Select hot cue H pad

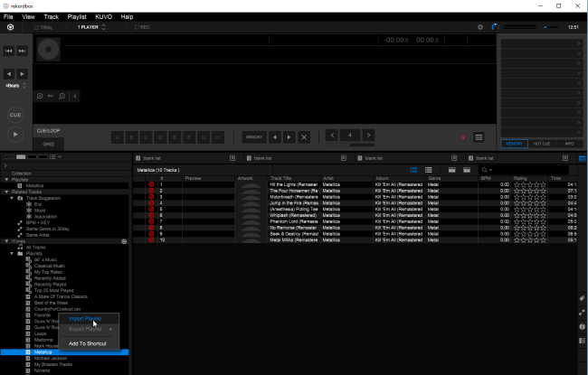coord(218,137)
